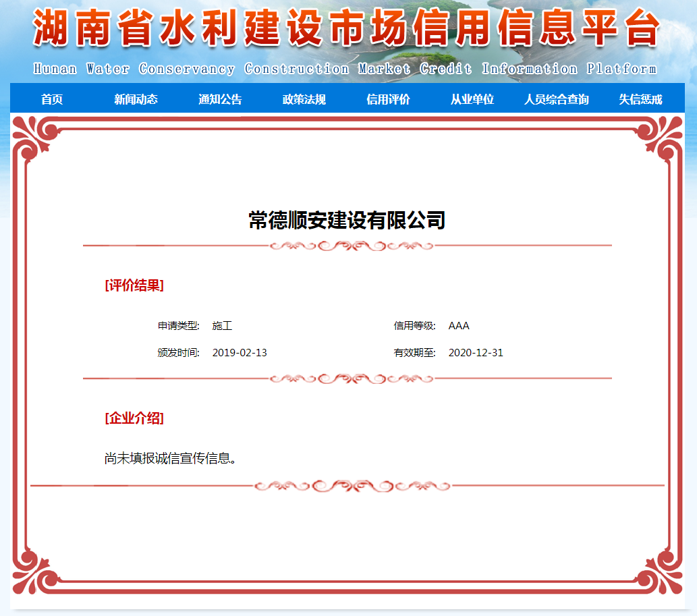Open the 通知公告 menu item
The width and height of the screenshot is (697, 616).
click(x=220, y=99)
